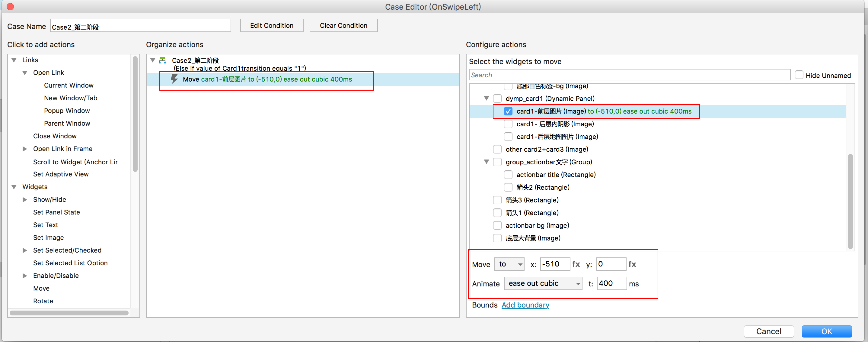Expand the Open Link in Frame group
Screen dimensions: 868x342
coord(25,149)
